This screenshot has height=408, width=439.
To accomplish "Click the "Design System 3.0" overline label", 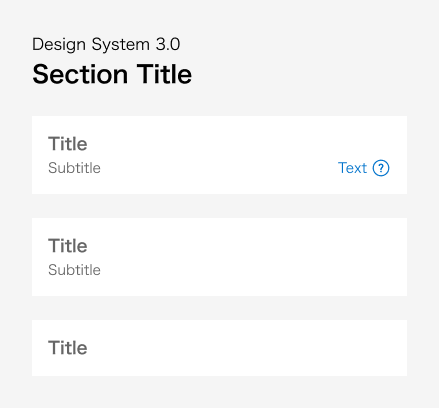I will pyautogui.click(x=106, y=44).
